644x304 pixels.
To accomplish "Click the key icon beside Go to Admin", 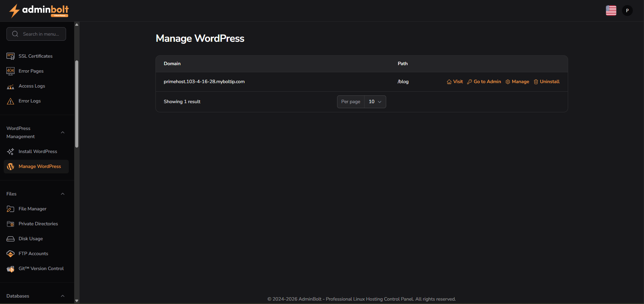I will point(470,82).
